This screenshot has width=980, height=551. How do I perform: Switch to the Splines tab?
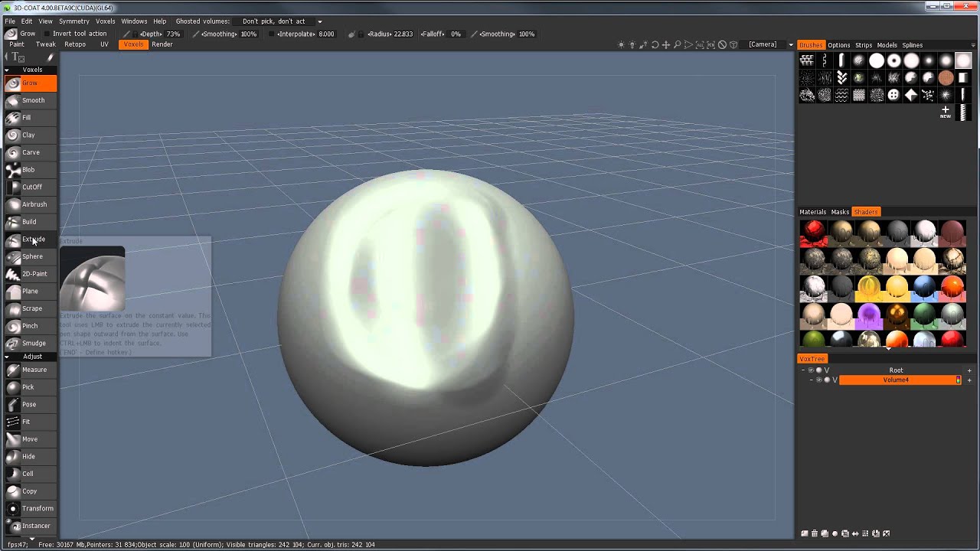(x=912, y=45)
